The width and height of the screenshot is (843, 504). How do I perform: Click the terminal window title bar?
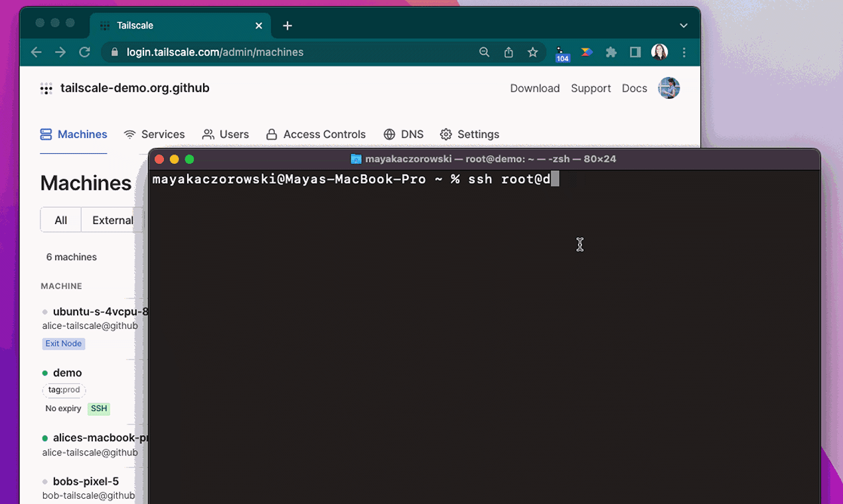pyautogui.click(x=485, y=159)
